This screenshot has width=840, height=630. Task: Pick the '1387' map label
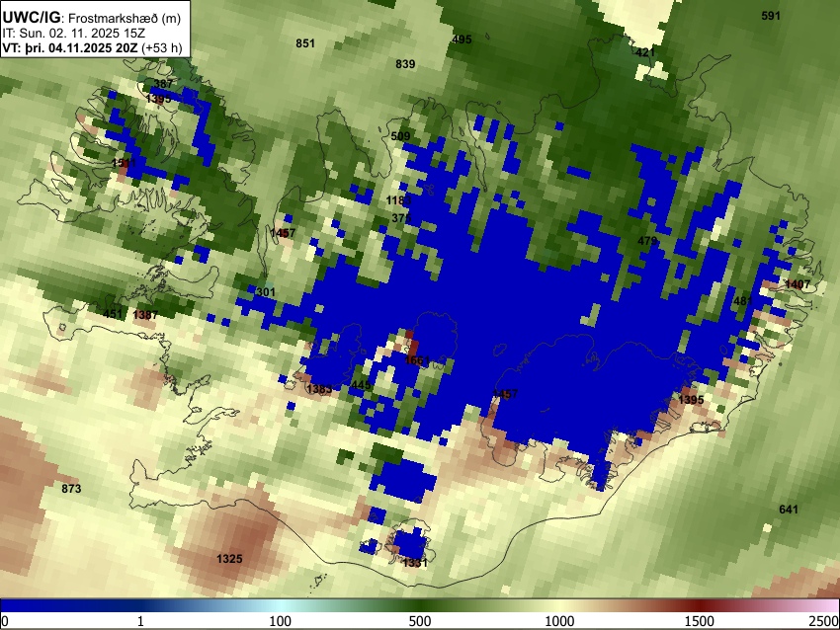point(145,315)
